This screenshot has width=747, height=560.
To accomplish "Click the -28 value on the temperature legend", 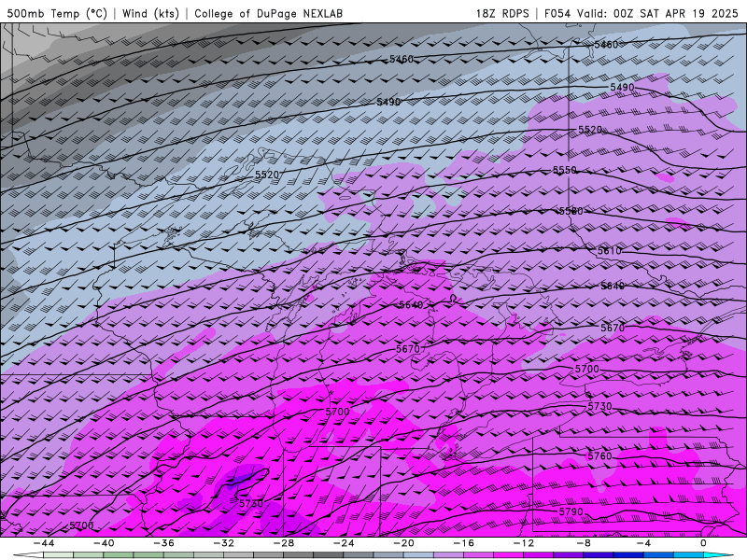I will point(284,543).
